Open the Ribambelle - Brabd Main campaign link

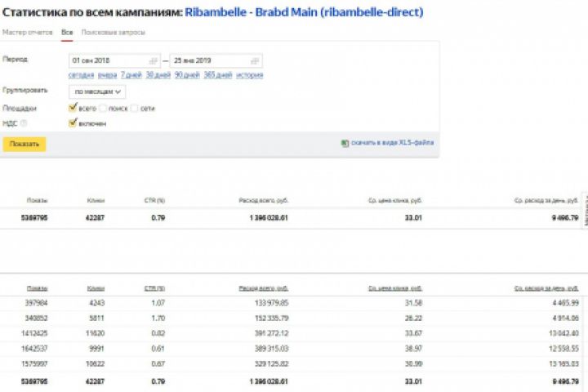point(304,12)
